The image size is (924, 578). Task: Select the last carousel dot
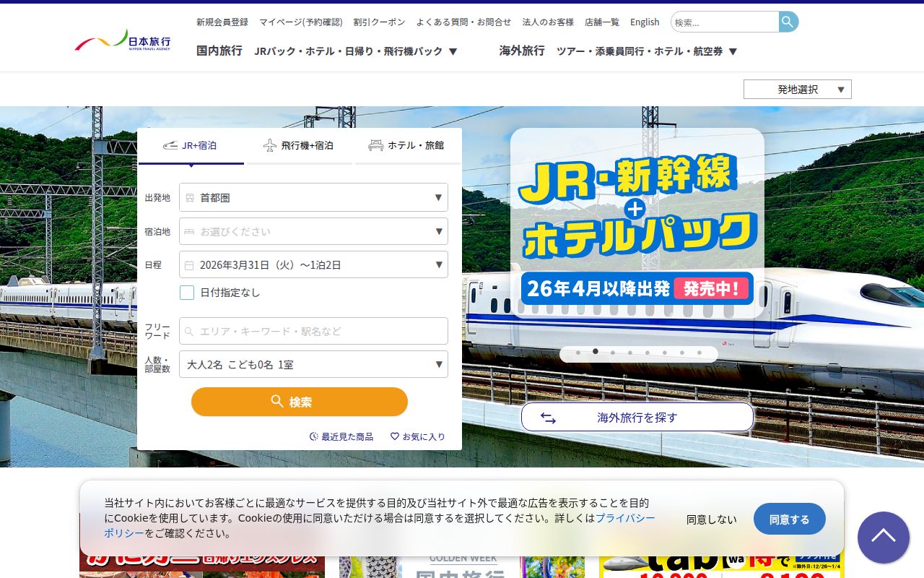click(x=699, y=353)
